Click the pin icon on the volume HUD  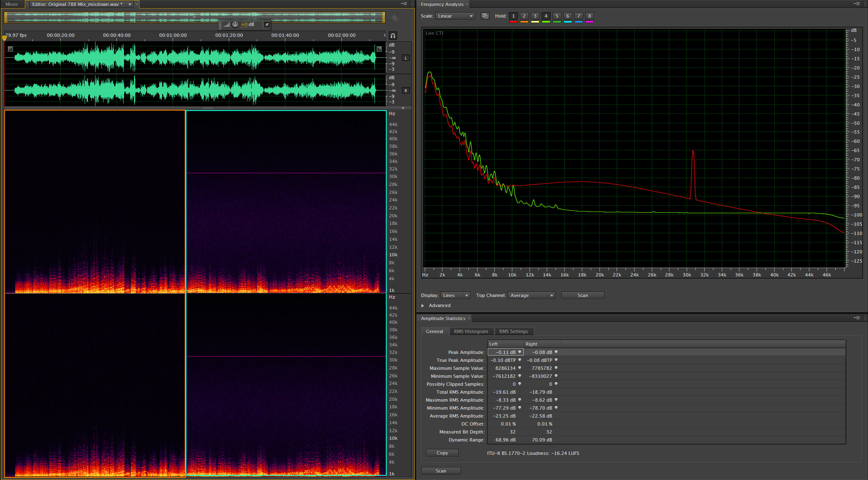click(267, 25)
